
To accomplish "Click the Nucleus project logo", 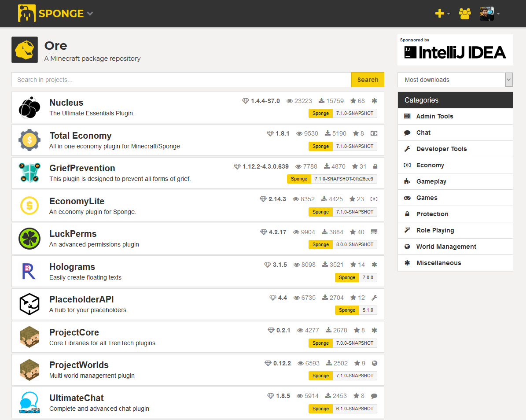I will pyautogui.click(x=29, y=108).
